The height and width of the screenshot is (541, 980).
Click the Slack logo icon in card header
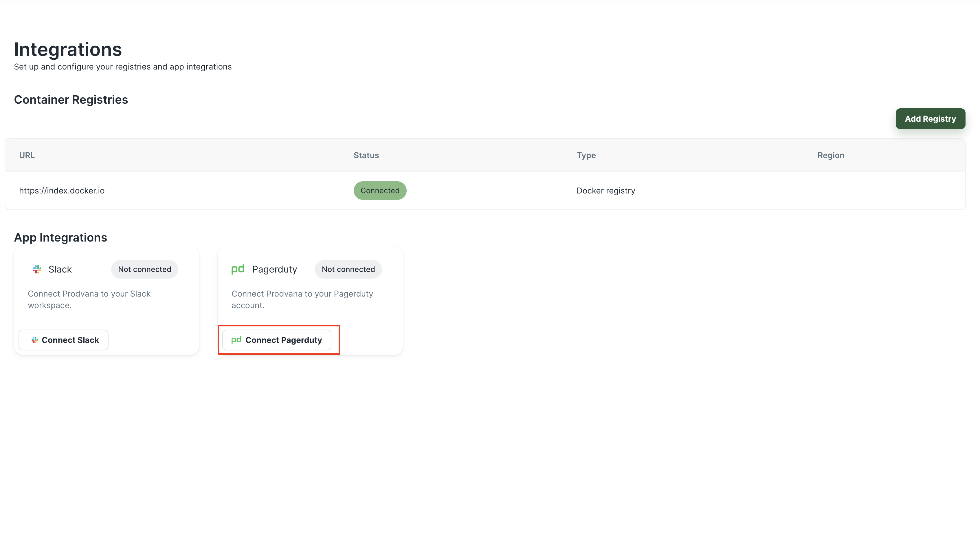click(37, 269)
